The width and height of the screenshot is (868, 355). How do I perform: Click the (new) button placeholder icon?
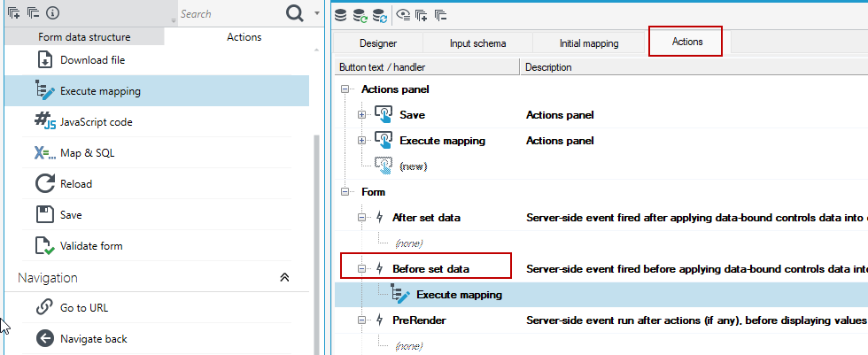point(384,166)
